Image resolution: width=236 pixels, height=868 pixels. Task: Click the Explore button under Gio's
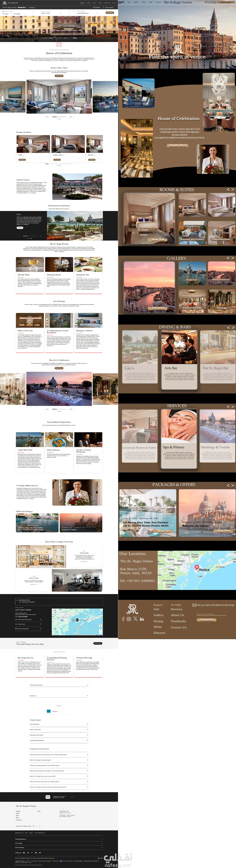point(20,228)
